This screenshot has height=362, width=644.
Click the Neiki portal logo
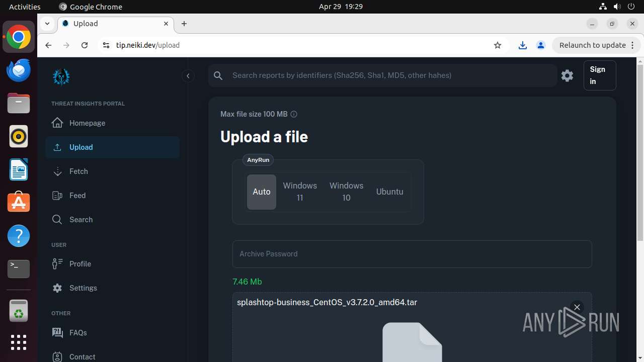tap(61, 77)
